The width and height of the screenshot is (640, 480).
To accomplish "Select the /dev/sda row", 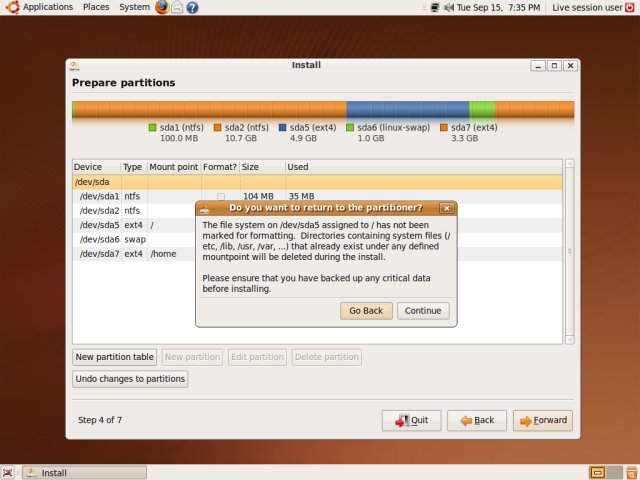I will click(x=318, y=182).
